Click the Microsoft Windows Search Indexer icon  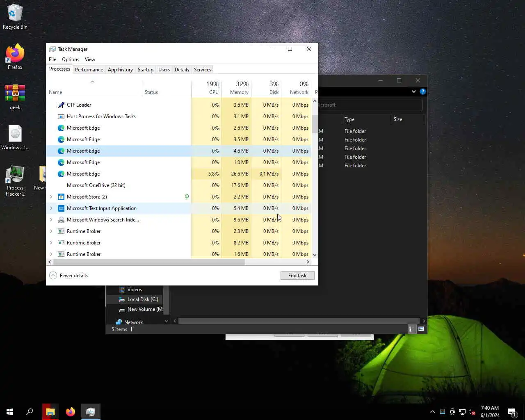61,220
